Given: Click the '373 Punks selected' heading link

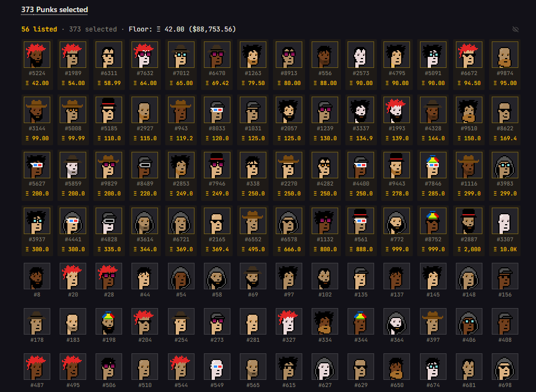Looking at the screenshot, I should 54,9.
